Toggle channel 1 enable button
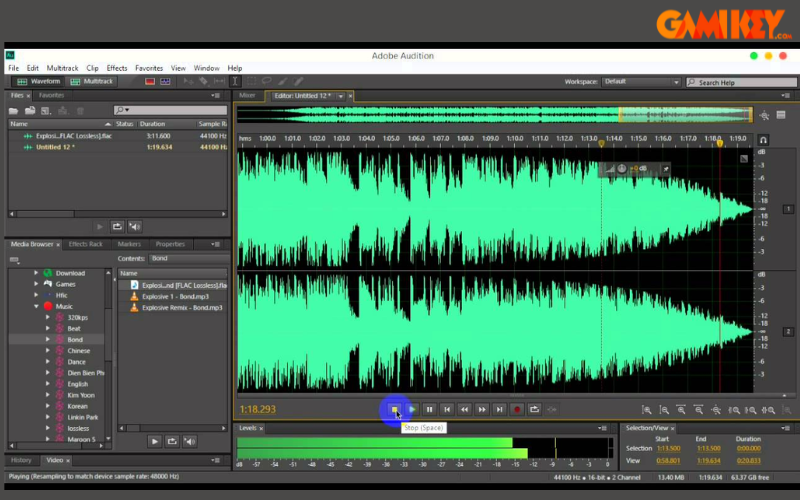800x500 pixels. point(788,209)
